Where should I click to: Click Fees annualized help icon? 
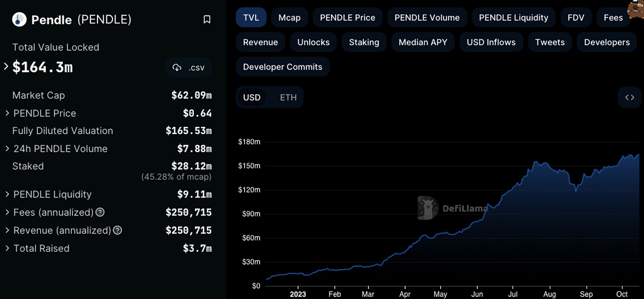coord(100,212)
